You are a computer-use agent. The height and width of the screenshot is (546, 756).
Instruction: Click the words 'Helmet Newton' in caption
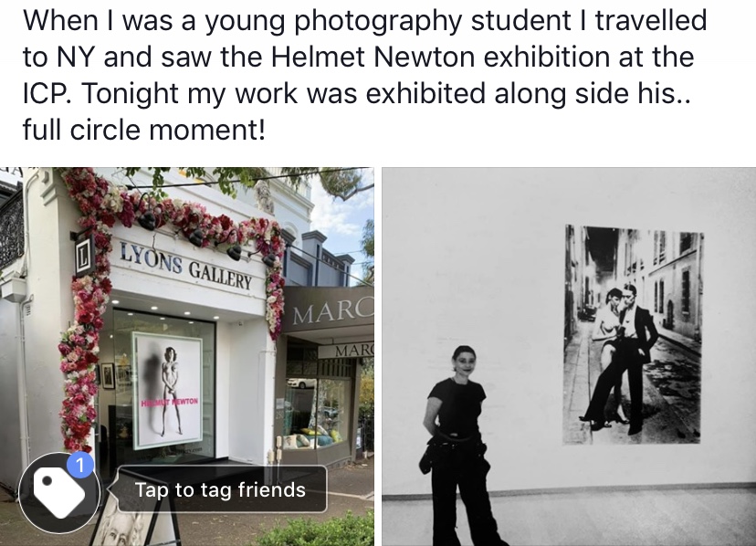point(373,57)
